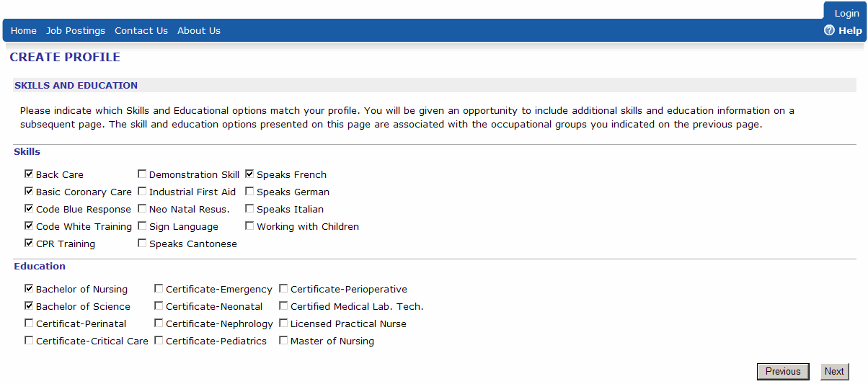The height and width of the screenshot is (384, 868).
Task: Check the Speaks German option
Action: (249, 192)
